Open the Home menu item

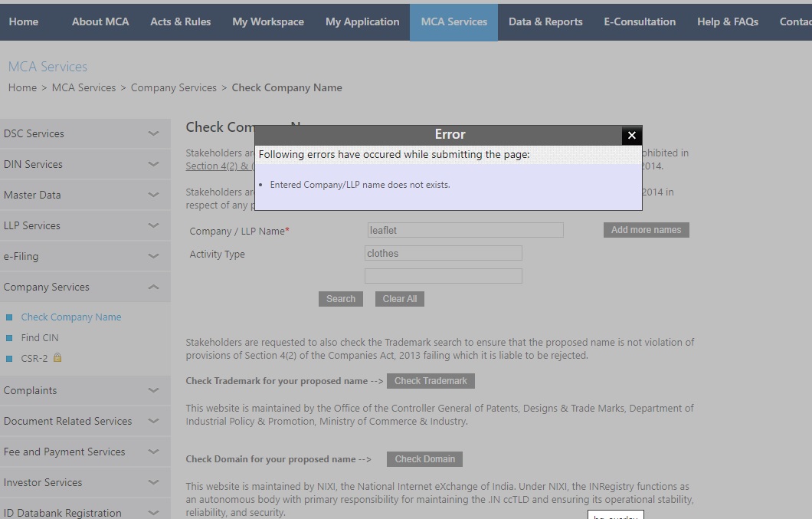[x=24, y=21]
